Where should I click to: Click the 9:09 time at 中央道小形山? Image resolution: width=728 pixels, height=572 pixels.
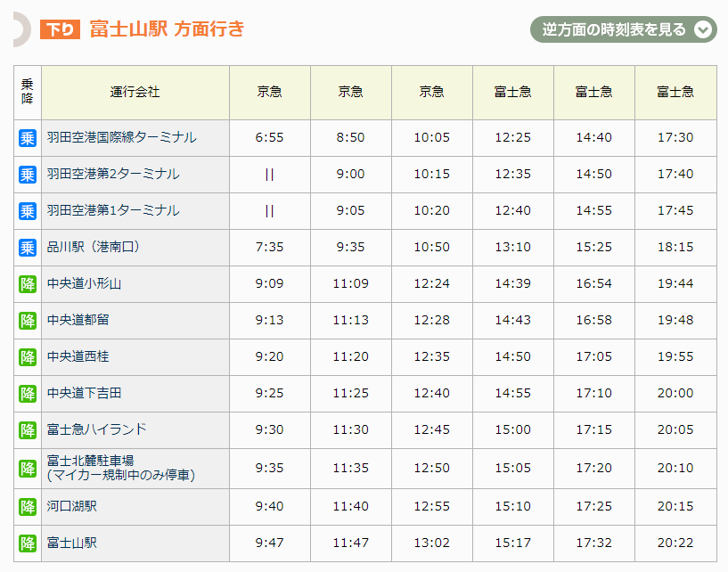[269, 283]
